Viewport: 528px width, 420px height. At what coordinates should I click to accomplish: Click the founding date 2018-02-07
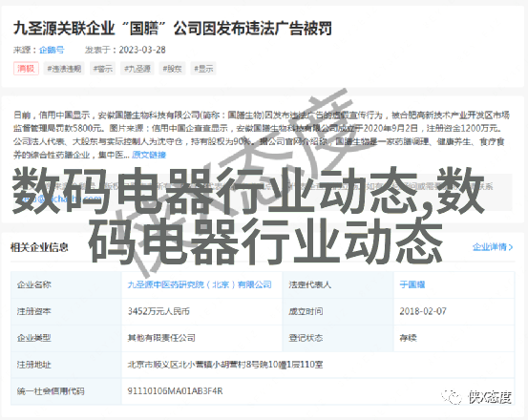423,311
